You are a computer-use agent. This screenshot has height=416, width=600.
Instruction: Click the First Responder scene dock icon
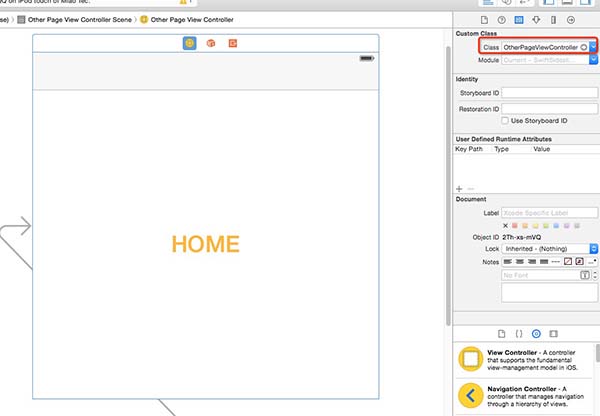point(211,43)
